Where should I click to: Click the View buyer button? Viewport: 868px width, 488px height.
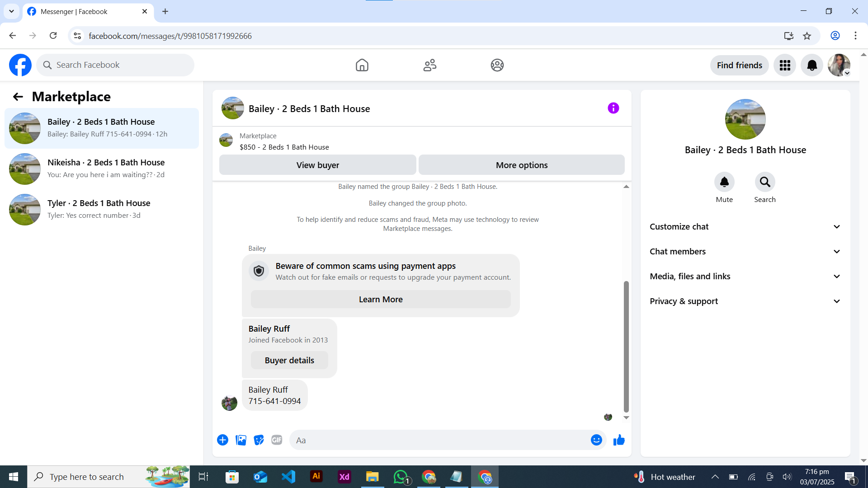point(317,165)
